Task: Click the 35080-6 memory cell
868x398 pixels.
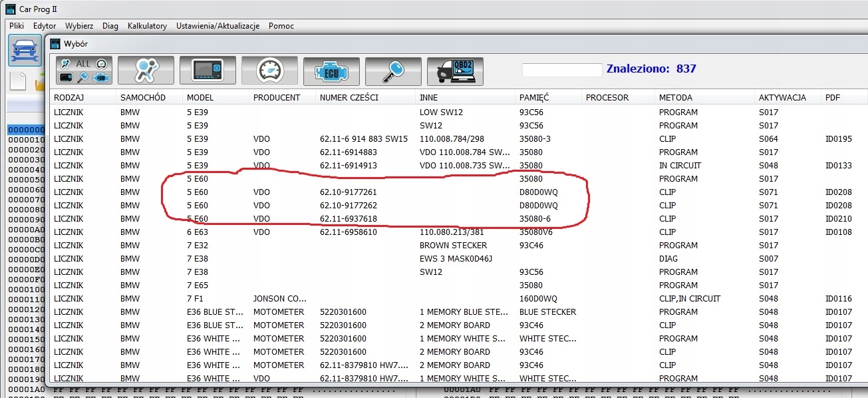Action: pos(536,218)
